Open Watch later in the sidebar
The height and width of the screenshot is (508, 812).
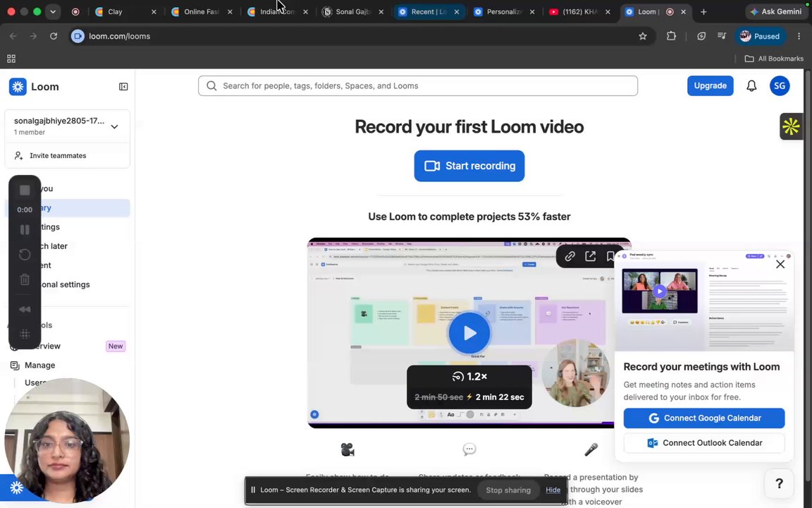click(x=68, y=246)
